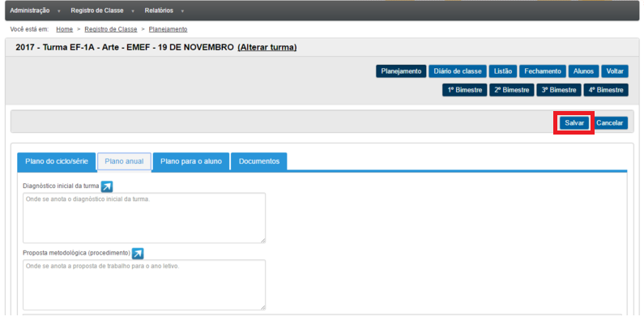Follow the Registro de Classe breadcrumb link
Image resolution: width=644 pixels, height=321 pixels.
(111, 29)
